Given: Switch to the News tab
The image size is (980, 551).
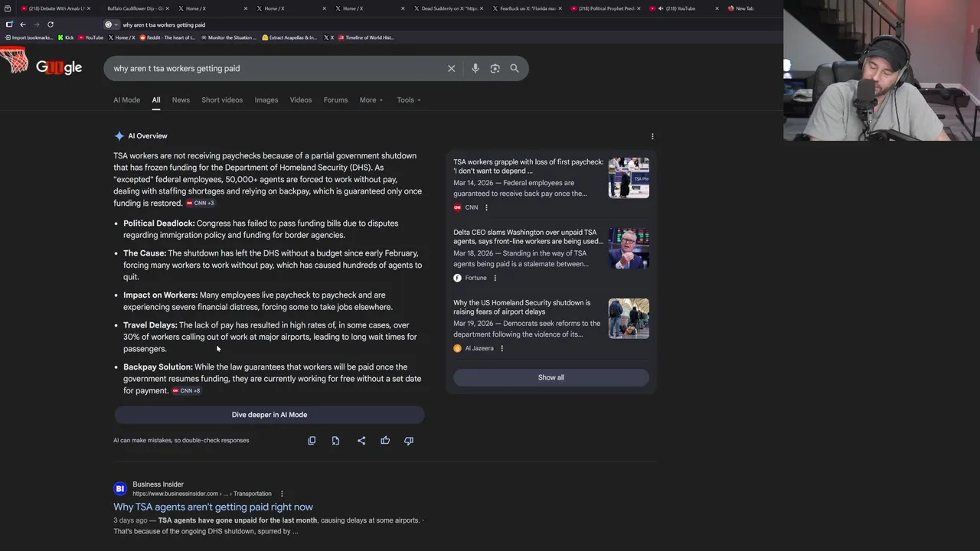Looking at the screenshot, I should click(x=181, y=100).
